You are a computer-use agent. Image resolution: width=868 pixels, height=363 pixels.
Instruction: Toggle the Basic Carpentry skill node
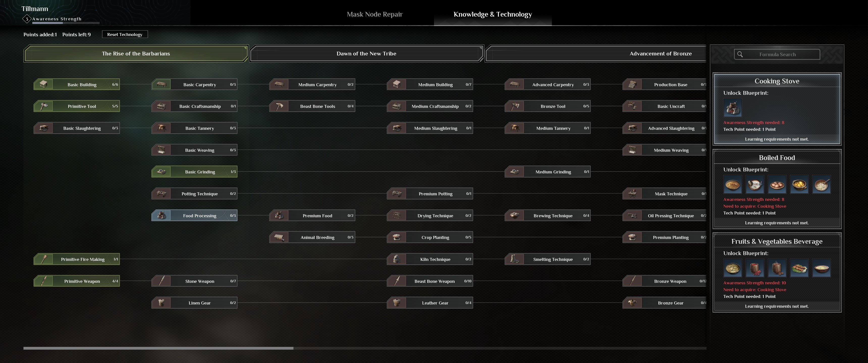click(194, 84)
